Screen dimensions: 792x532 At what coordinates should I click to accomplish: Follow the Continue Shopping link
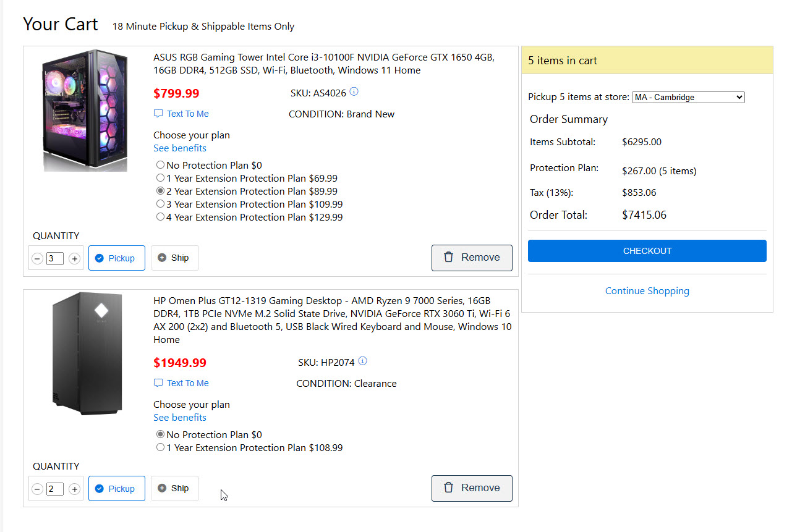[647, 291]
